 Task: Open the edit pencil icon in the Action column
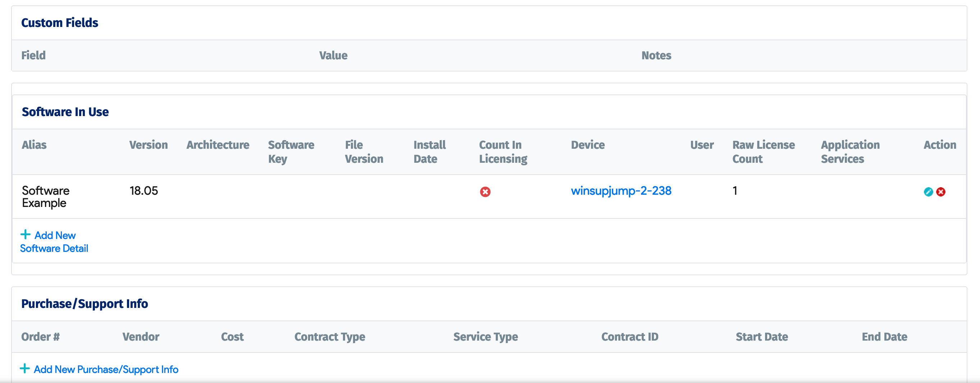[x=928, y=192]
